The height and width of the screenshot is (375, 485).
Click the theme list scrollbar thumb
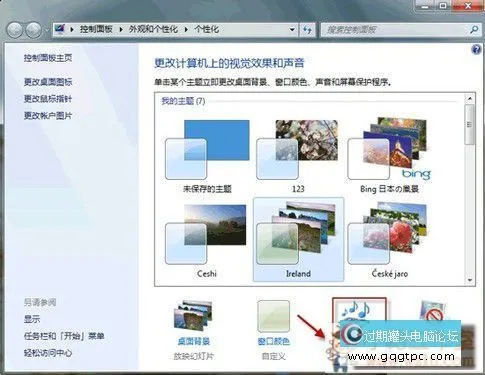(470, 124)
